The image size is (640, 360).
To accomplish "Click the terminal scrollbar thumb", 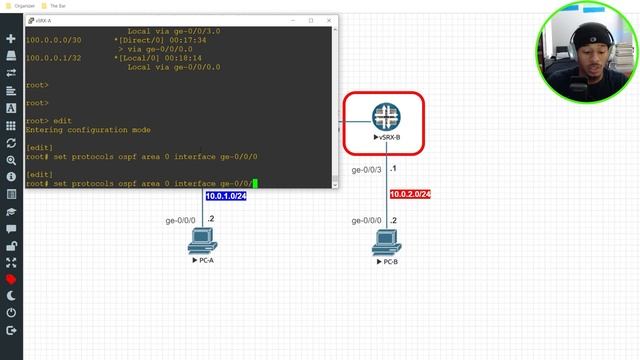I will [335, 179].
